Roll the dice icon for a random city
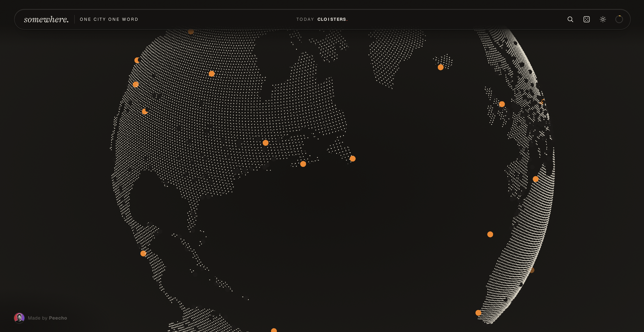The width and height of the screenshot is (644, 332). coord(586,19)
